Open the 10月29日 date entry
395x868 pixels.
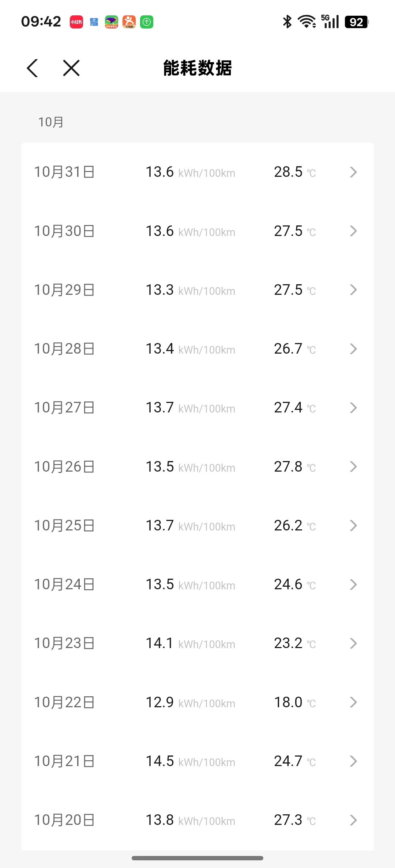(64, 290)
